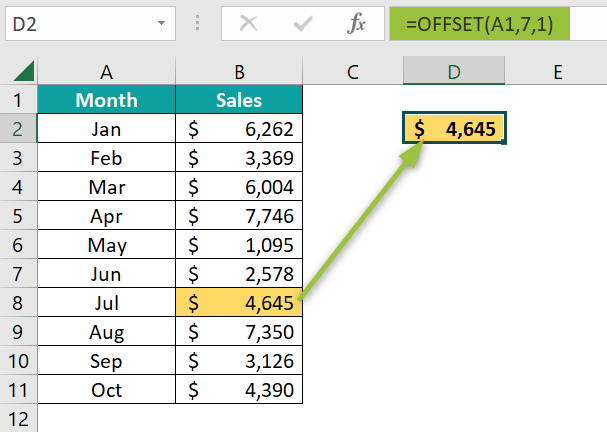Screen dimensions: 607x432
Task: Click the Cancel X icon in formula bar
Action: (249, 24)
